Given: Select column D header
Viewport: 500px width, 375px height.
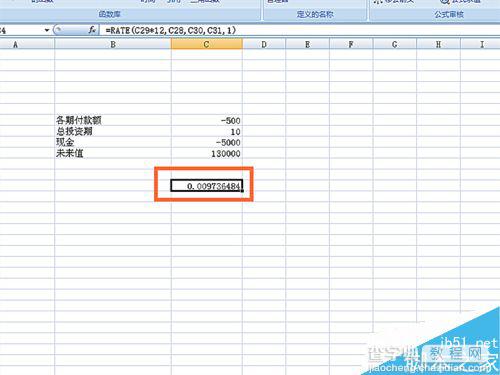Looking at the screenshot, I should 264,44.
